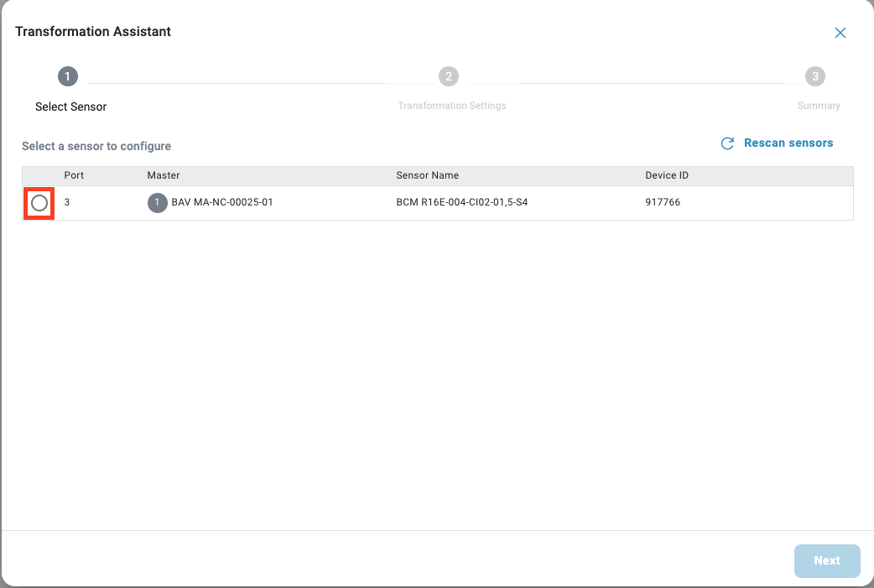Viewport: 874px width, 588px height.
Task: Click step 1 circle in wizard
Action: click(x=67, y=76)
